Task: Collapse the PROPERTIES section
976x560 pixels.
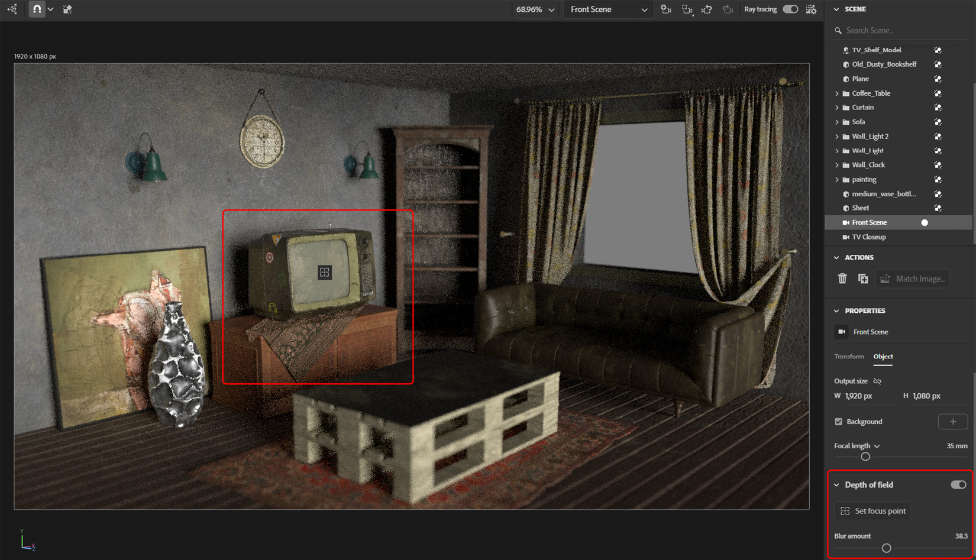Action: 836,311
